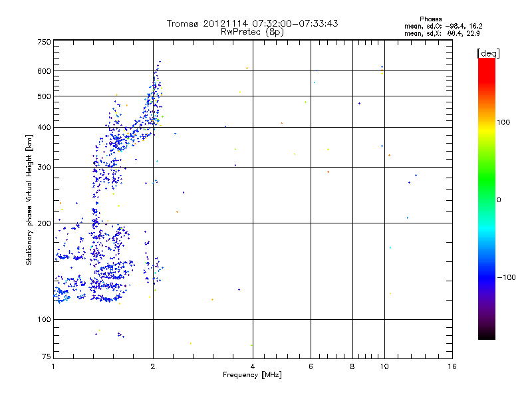The height and width of the screenshot is (399, 532).
Task: Click the y-axis tick label '600'
Action: click(44, 71)
